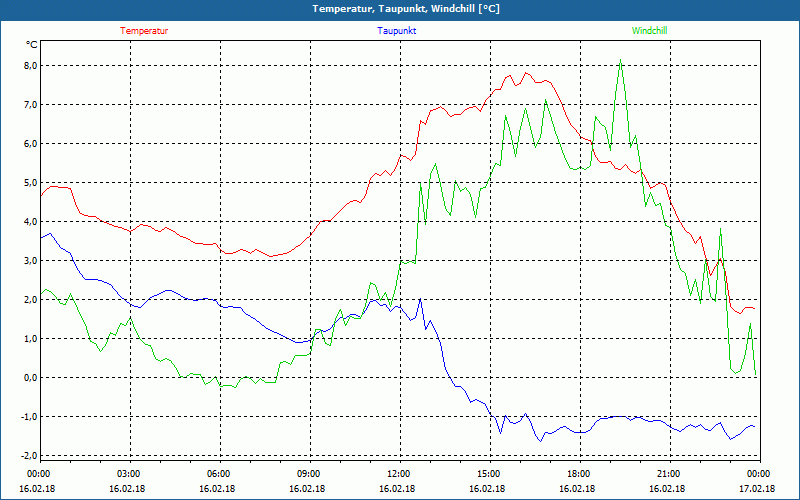Click the 18:00 time axis label

click(x=578, y=474)
